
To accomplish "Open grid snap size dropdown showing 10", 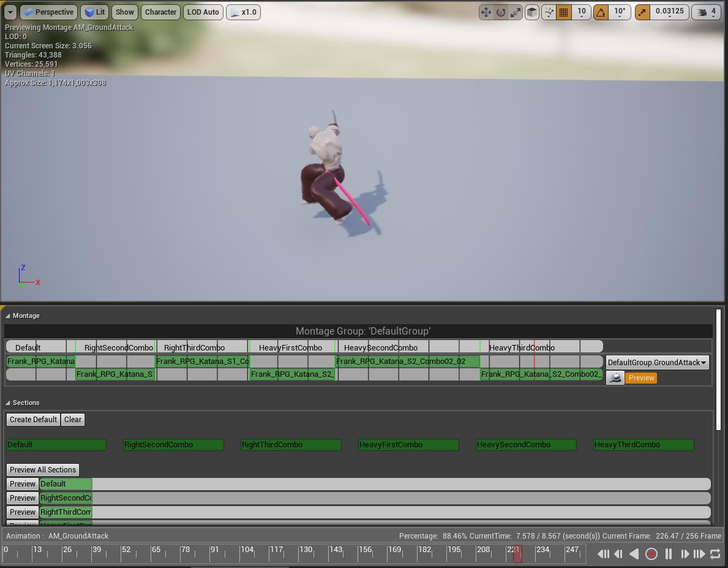I will click(x=581, y=12).
